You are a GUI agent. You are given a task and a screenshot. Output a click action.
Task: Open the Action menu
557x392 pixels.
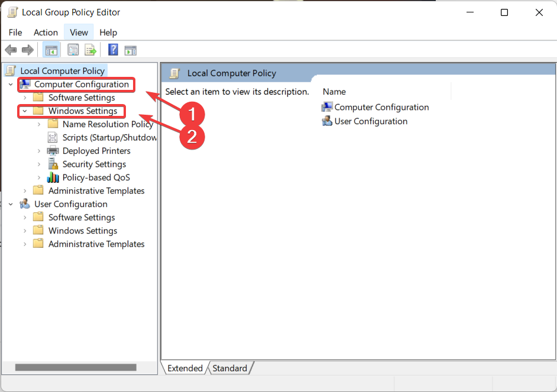pyautogui.click(x=46, y=33)
